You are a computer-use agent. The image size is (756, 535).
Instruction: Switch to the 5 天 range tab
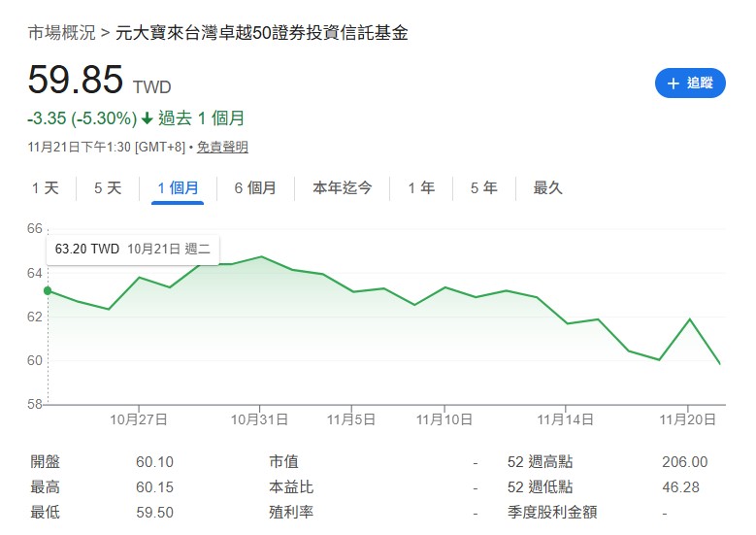[108, 187]
